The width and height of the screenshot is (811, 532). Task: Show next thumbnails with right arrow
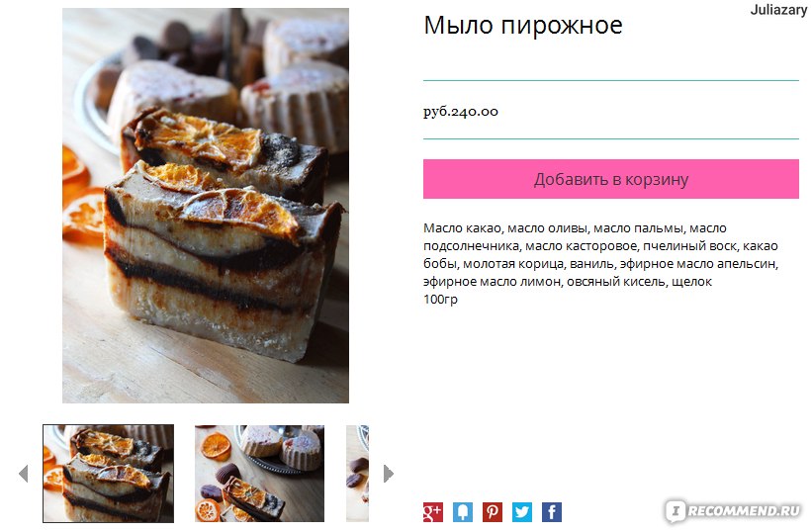(389, 473)
